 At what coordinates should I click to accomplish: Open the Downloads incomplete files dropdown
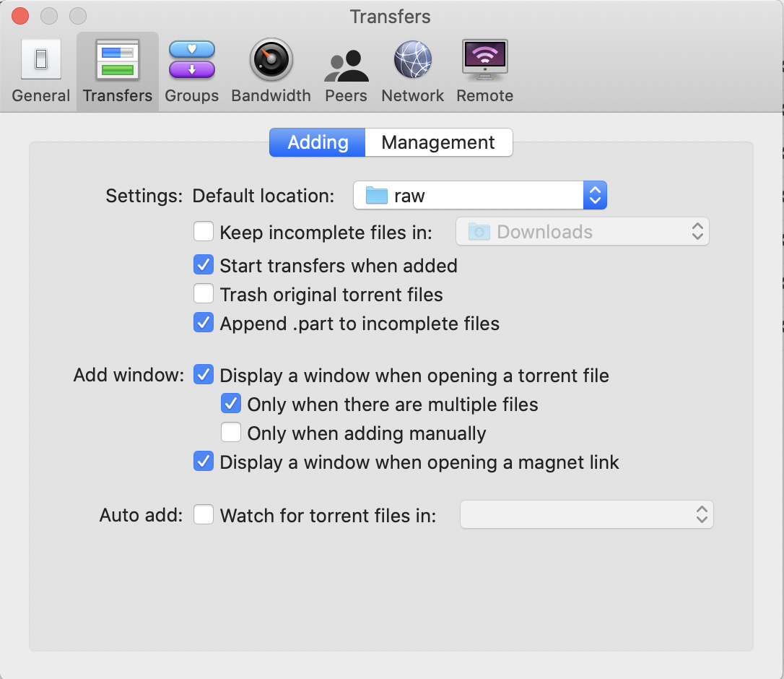click(x=582, y=232)
